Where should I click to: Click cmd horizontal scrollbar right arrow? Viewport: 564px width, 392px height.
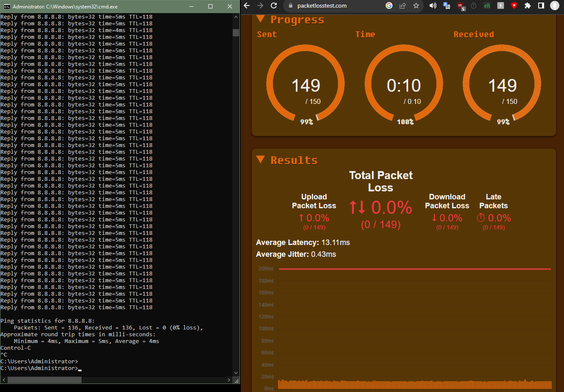click(229, 380)
